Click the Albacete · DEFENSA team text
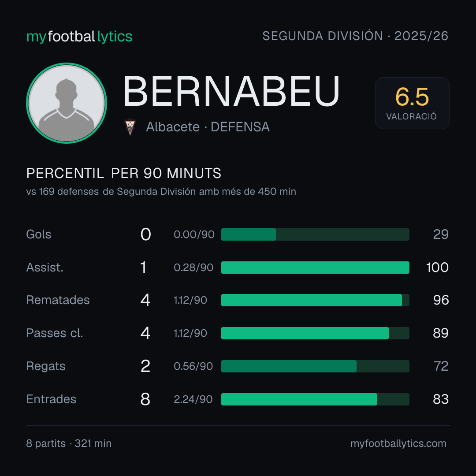 point(208,127)
